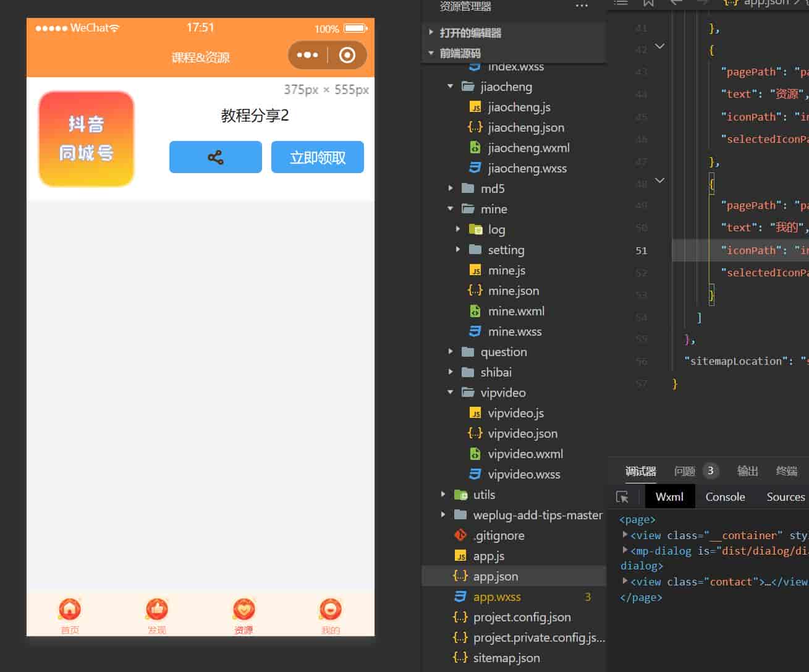Select project.config.json in file tree
Viewport: 809px width, 672px height.
pyautogui.click(x=522, y=617)
